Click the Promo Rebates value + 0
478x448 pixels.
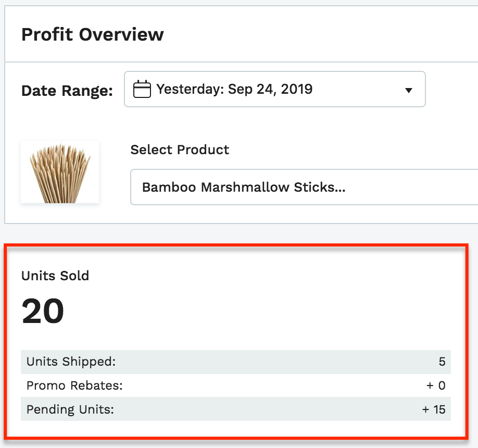pyautogui.click(x=436, y=385)
